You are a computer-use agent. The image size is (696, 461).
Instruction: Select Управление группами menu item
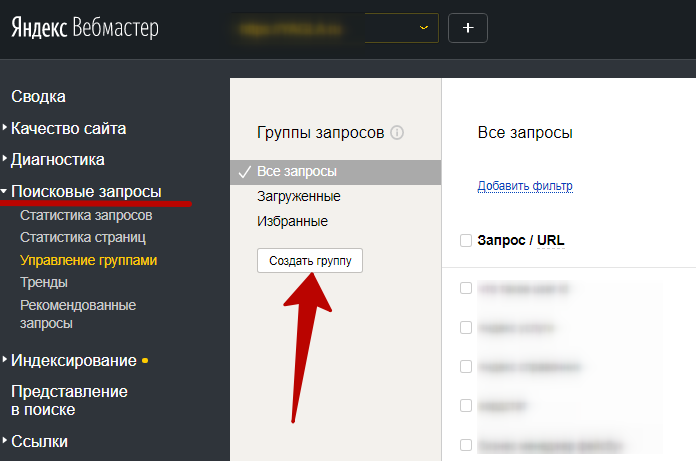click(88, 260)
